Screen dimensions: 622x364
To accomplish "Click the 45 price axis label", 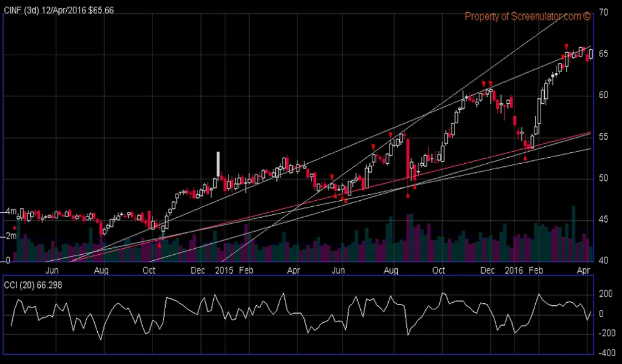I will 603,219.
